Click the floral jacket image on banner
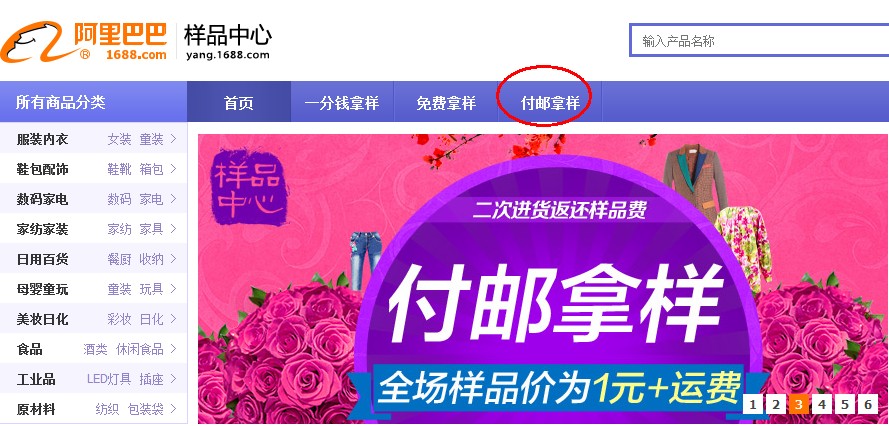This screenshot has height=426, width=889. pos(743,248)
